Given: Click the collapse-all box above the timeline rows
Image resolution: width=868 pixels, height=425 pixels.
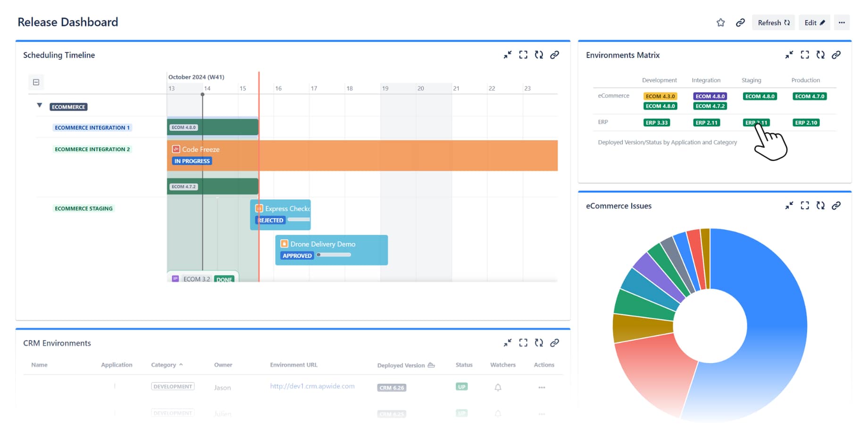Looking at the screenshot, I should [x=36, y=82].
